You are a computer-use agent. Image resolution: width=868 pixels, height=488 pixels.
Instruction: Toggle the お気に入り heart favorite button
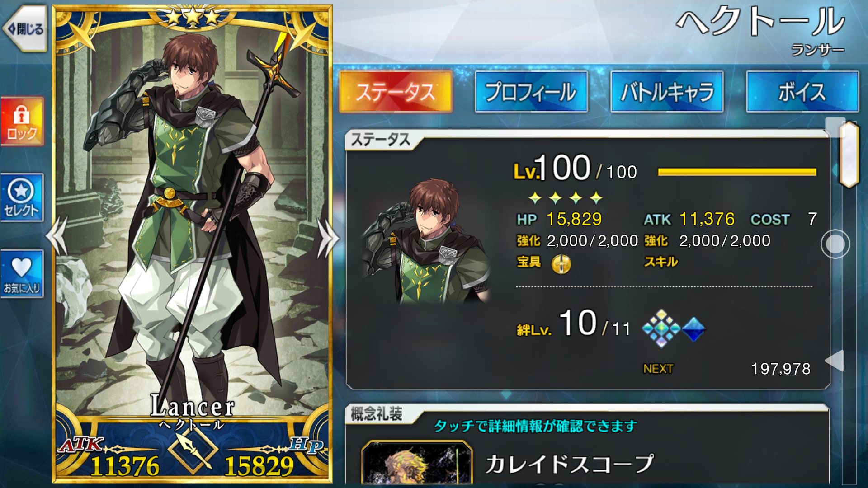tap(22, 274)
